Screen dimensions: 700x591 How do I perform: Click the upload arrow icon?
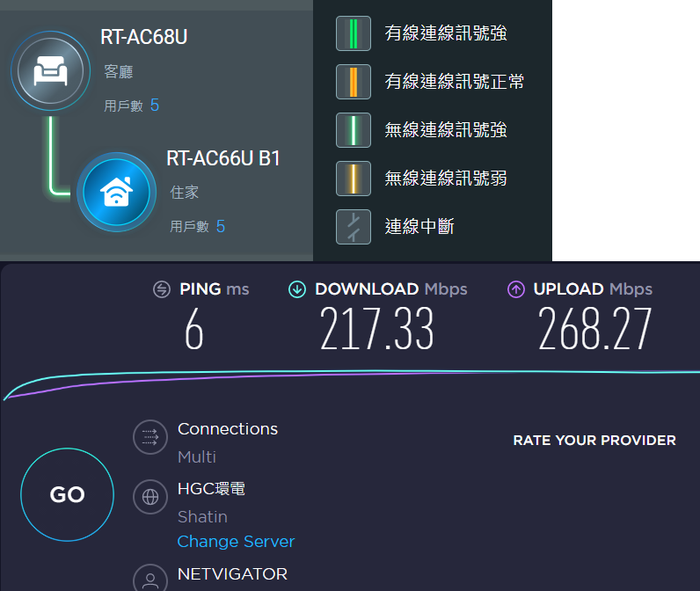pos(516,289)
